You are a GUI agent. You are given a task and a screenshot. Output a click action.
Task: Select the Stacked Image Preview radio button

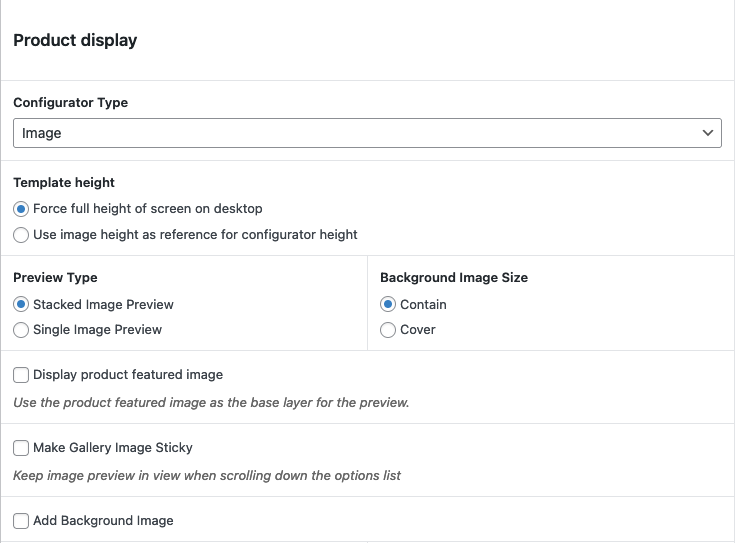click(x=21, y=305)
